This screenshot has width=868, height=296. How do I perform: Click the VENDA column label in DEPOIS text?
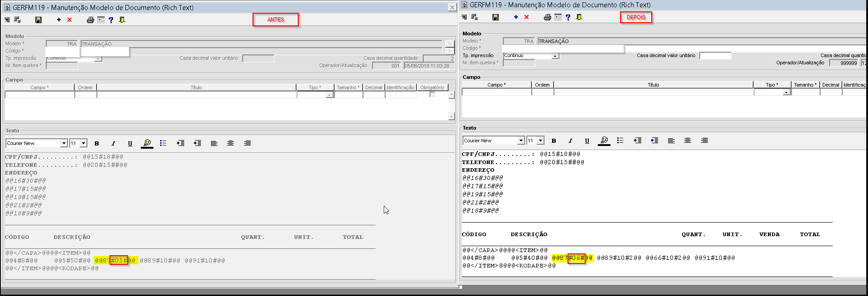769,234
